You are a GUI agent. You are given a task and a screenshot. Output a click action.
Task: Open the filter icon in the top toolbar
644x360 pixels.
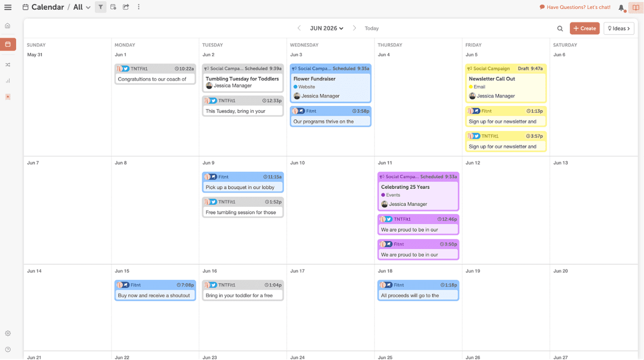[100, 7]
